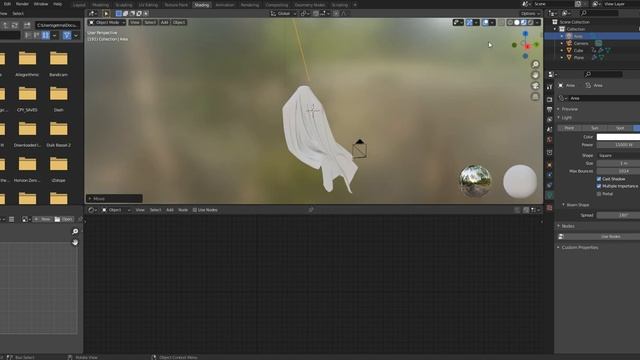Image resolution: width=640 pixels, height=360 pixels.
Task: Toggle the Multiple Importance checkbox
Action: (599, 186)
